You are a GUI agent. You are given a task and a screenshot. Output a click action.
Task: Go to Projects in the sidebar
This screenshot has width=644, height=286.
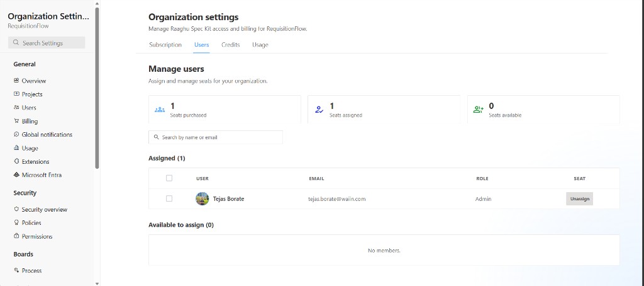tap(32, 94)
